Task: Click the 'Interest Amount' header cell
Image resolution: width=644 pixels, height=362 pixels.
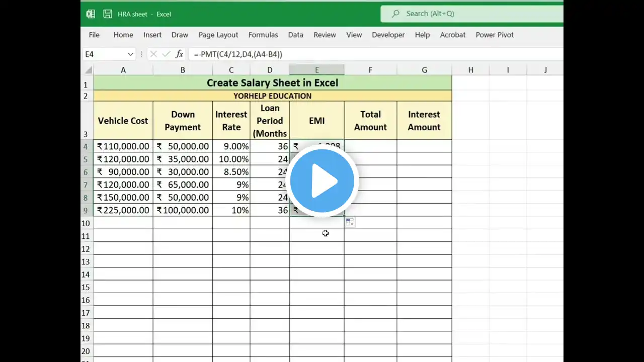Action: [x=424, y=121]
